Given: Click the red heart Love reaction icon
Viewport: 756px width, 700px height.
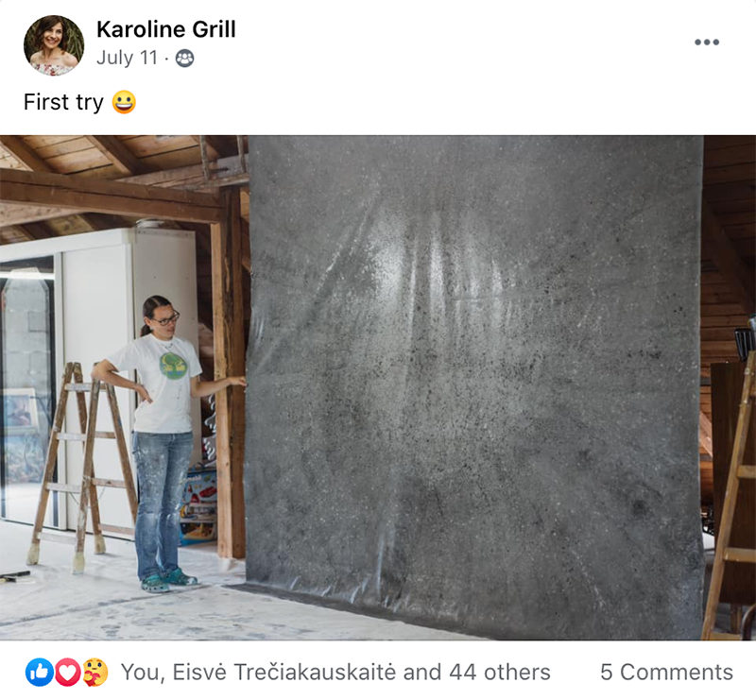Looking at the screenshot, I should pos(67,672).
